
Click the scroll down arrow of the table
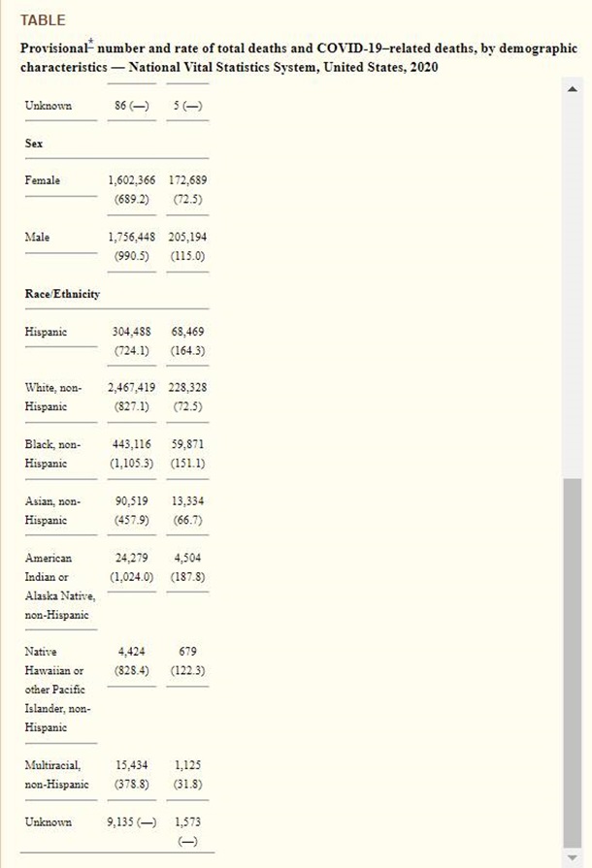pyautogui.click(x=572, y=856)
